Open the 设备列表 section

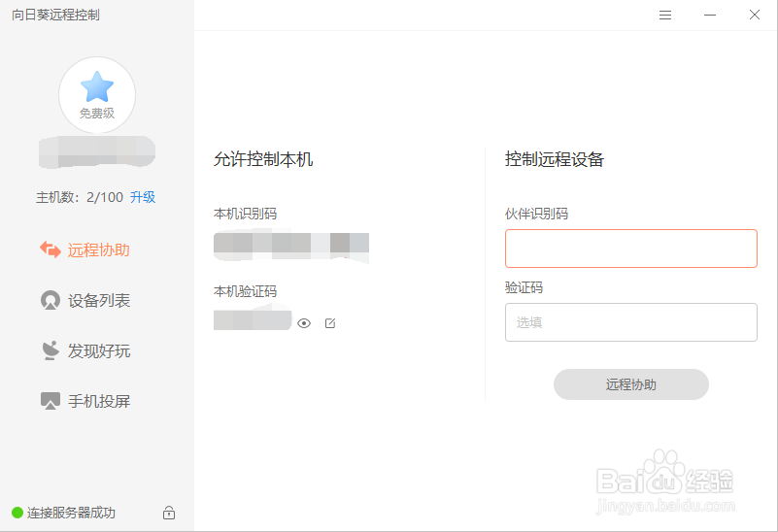[x=85, y=300]
